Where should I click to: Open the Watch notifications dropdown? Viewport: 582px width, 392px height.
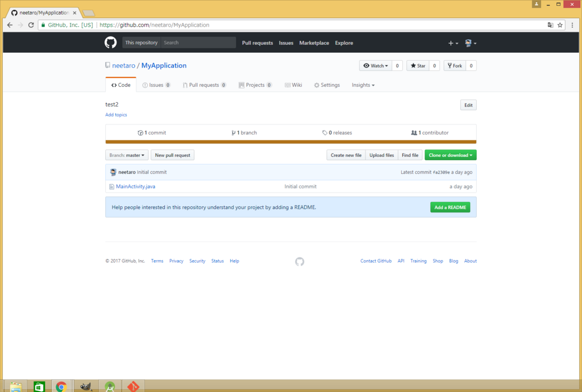point(375,66)
